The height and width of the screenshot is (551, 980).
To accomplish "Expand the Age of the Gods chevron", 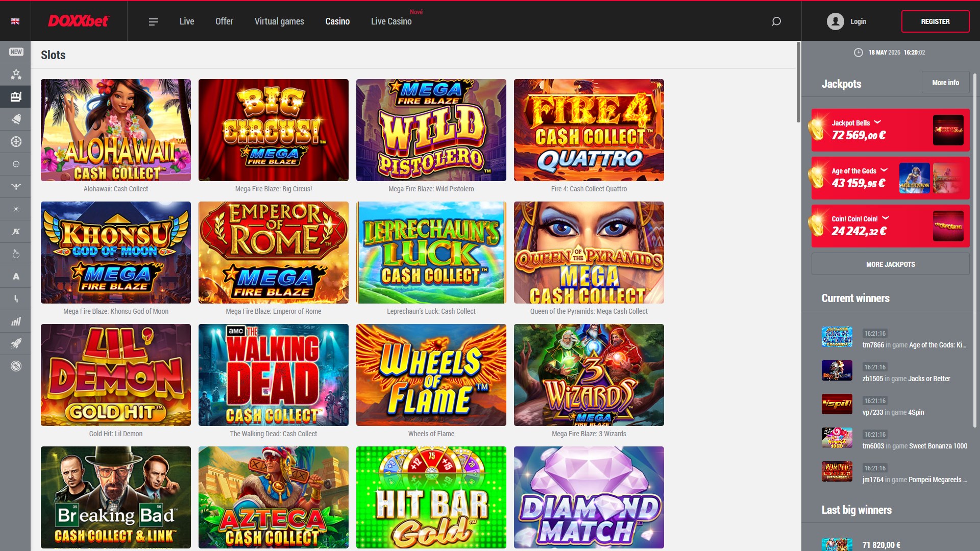I will [x=884, y=170].
